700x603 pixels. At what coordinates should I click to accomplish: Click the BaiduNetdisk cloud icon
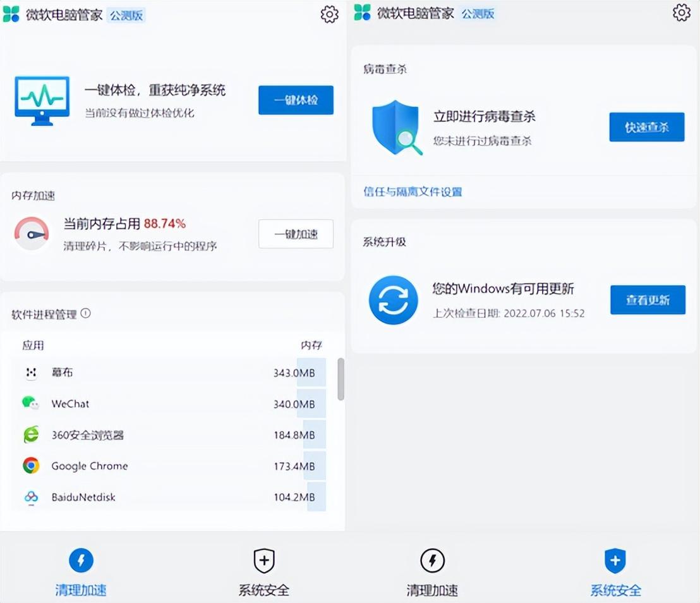coord(30,497)
